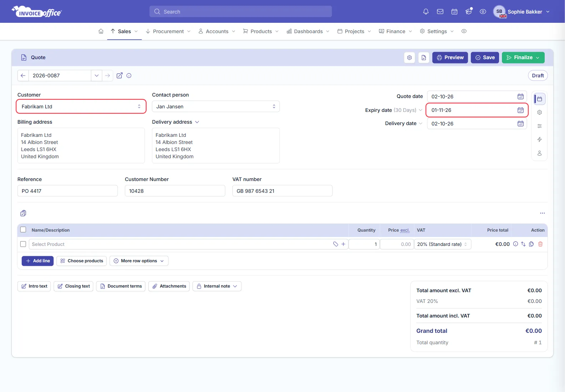The height and width of the screenshot is (392, 565).
Task: Open the Procurement menu
Action: point(168,31)
